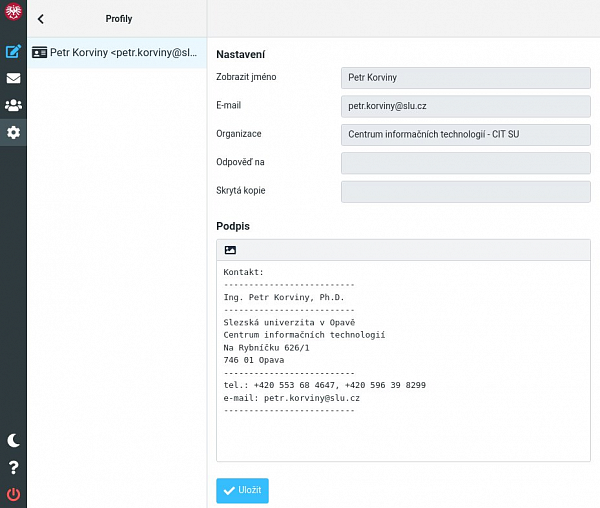Click the Zobrazit jméno field
This screenshot has width=600, height=508.
(x=466, y=78)
